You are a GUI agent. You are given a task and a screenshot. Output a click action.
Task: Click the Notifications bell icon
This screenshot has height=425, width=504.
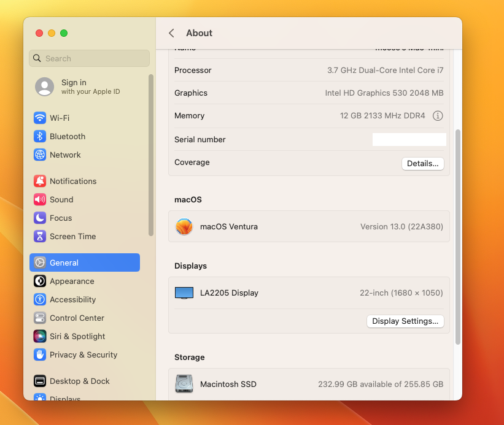pyautogui.click(x=40, y=181)
